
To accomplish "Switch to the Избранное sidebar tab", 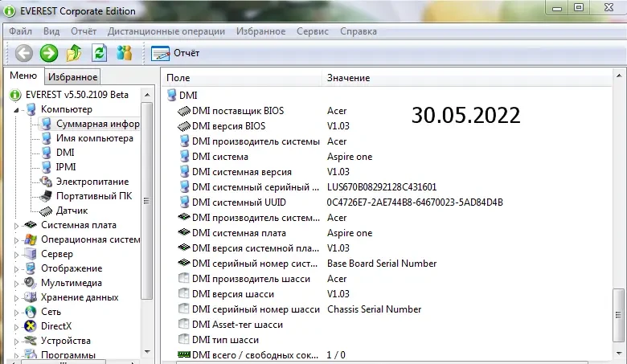I will tap(72, 76).
